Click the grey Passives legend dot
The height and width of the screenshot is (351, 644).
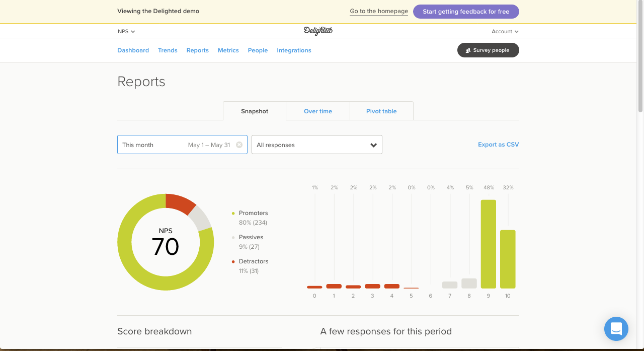click(x=233, y=237)
